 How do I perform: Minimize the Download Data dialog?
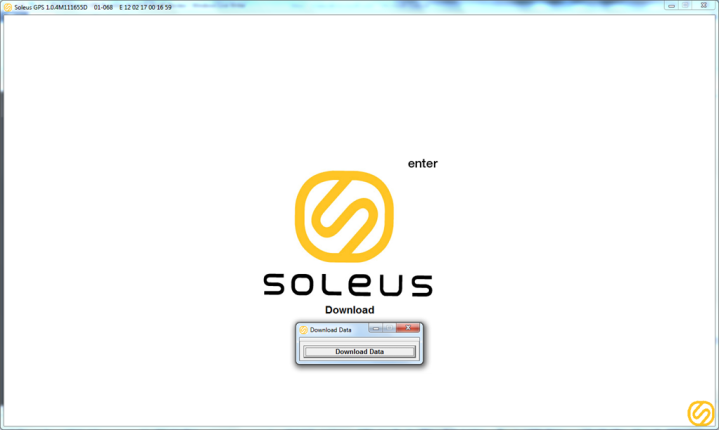pyautogui.click(x=376, y=328)
